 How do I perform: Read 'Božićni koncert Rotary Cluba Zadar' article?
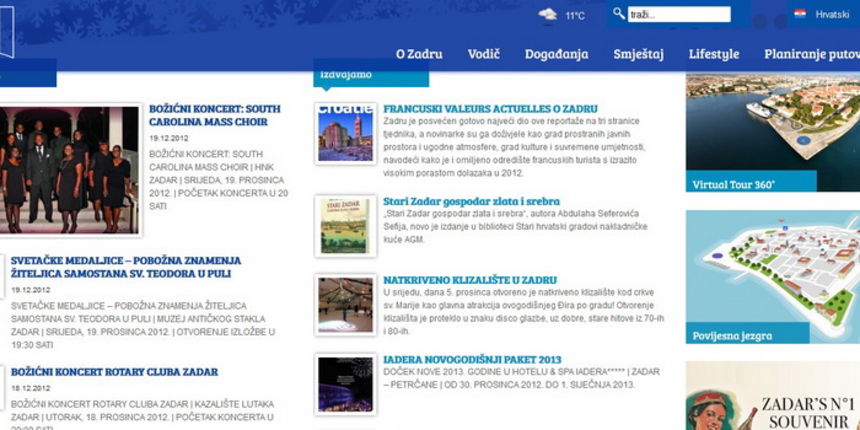pyautogui.click(x=115, y=372)
